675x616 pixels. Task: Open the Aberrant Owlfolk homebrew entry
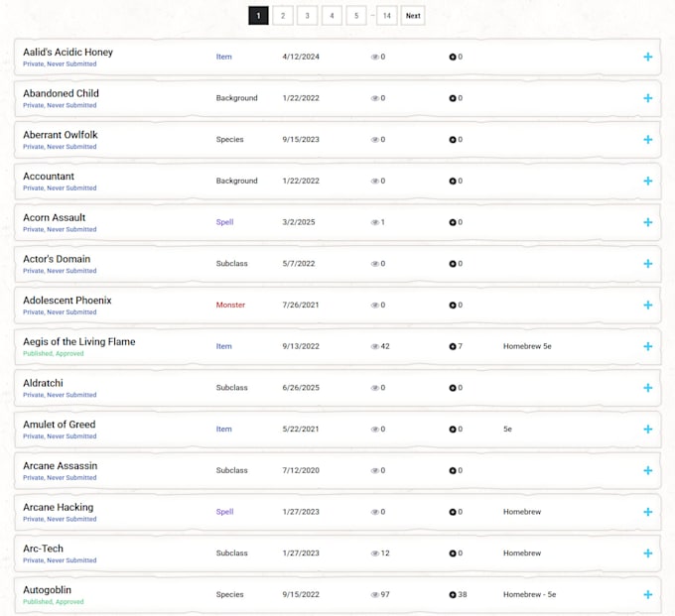(61, 135)
